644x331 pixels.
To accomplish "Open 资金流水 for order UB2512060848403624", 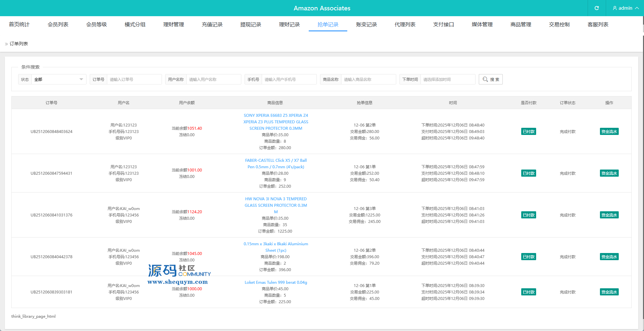I will pyautogui.click(x=609, y=131).
